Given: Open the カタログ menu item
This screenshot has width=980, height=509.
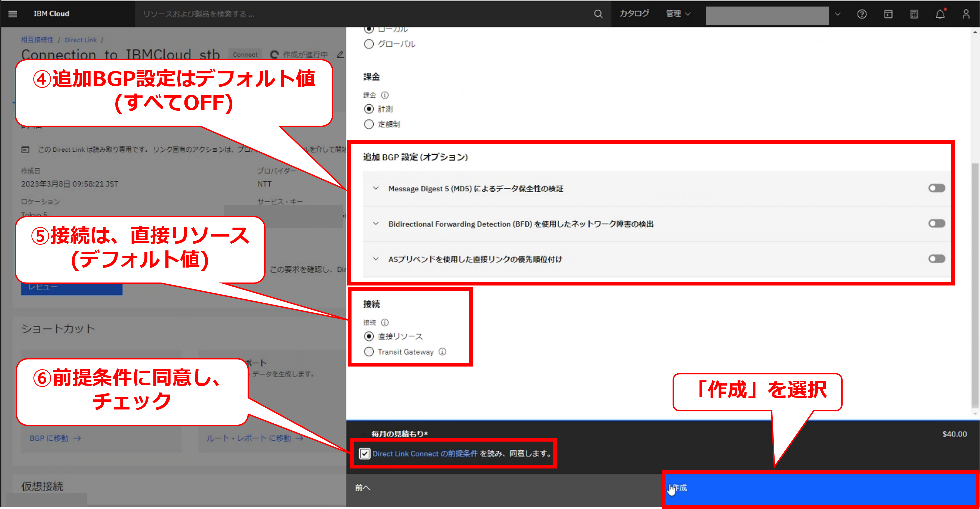Looking at the screenshot, I should click(634, 14).
